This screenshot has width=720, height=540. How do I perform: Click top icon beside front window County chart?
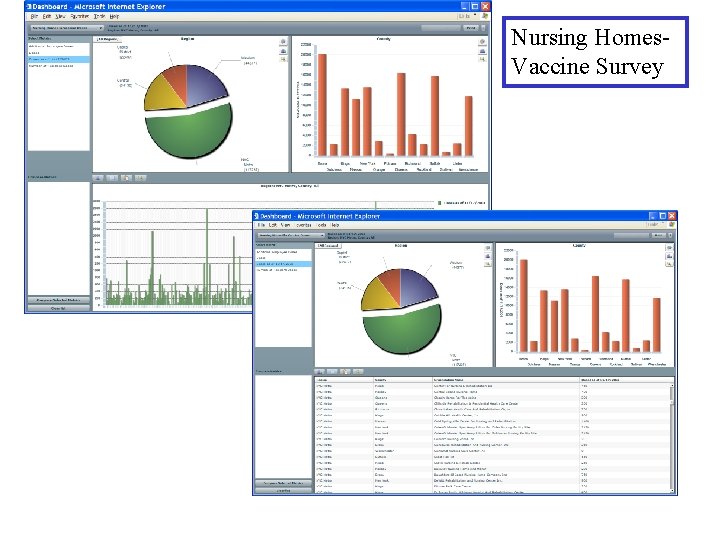click(x=669, y=248)
